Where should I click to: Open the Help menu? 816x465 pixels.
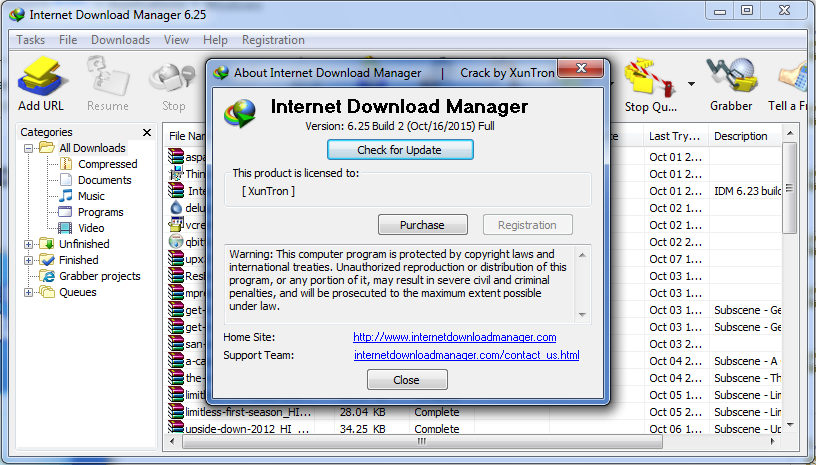coord(215,40)
